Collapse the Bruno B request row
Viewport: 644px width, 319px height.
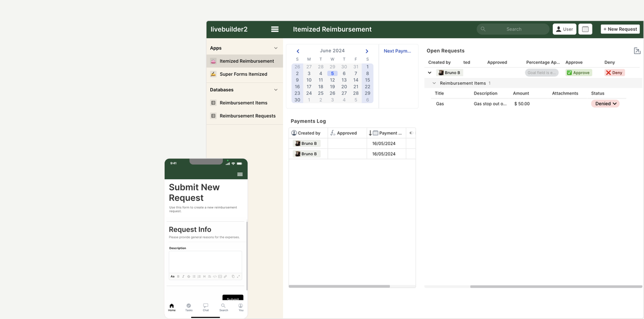click(429, 72)
